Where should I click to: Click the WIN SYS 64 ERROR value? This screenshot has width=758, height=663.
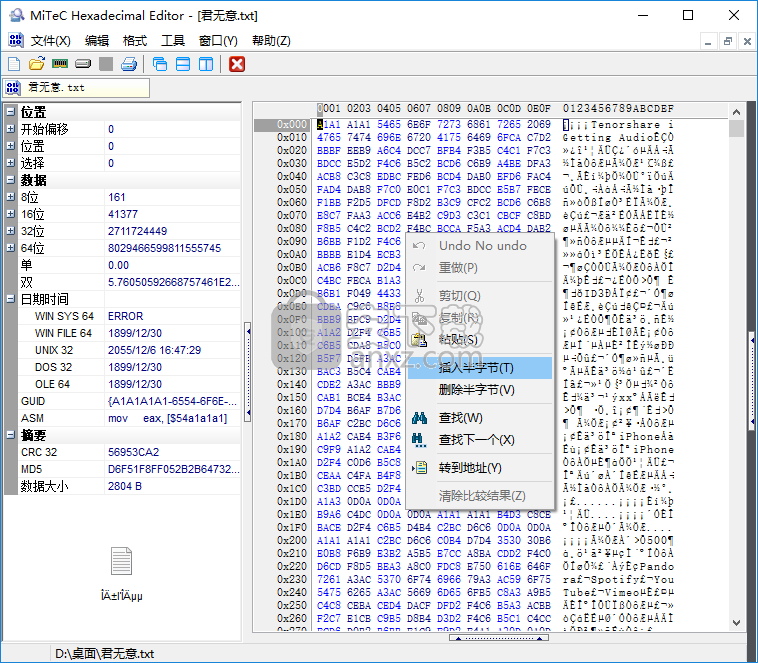[x=125, y=316]
